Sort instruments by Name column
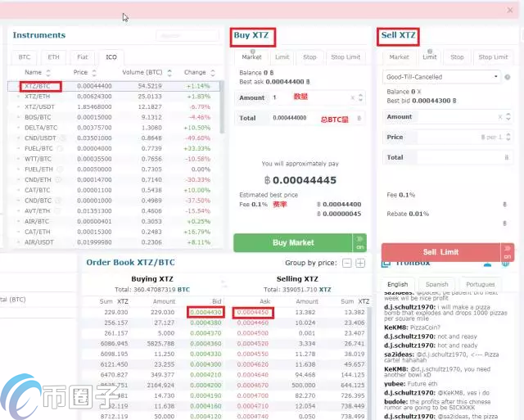524x420 pixels. tap(37, 73)
